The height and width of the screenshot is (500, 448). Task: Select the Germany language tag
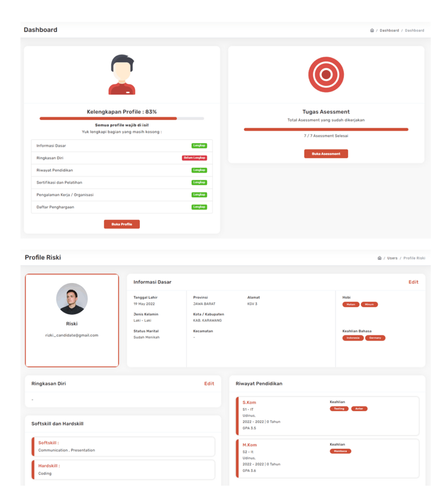[375, 338]
